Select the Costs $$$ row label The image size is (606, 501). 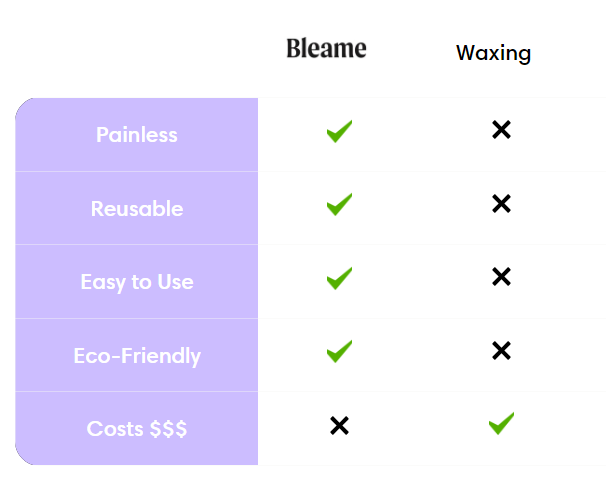[x=137, y=429]
